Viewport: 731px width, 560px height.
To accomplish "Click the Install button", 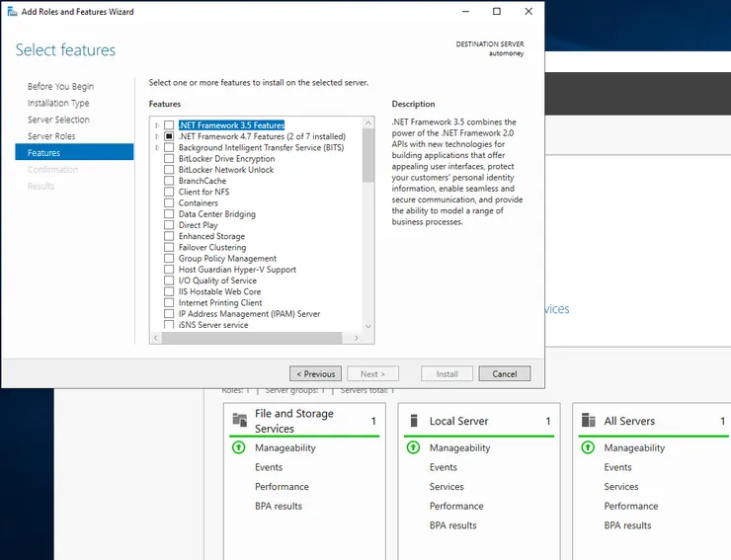I will tap(447, 374).
